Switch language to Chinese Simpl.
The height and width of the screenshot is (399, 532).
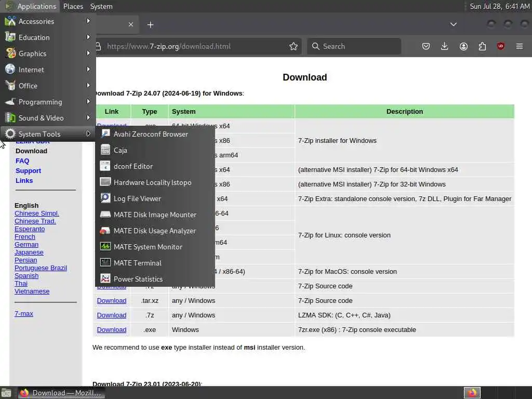[x=37, y=214]
